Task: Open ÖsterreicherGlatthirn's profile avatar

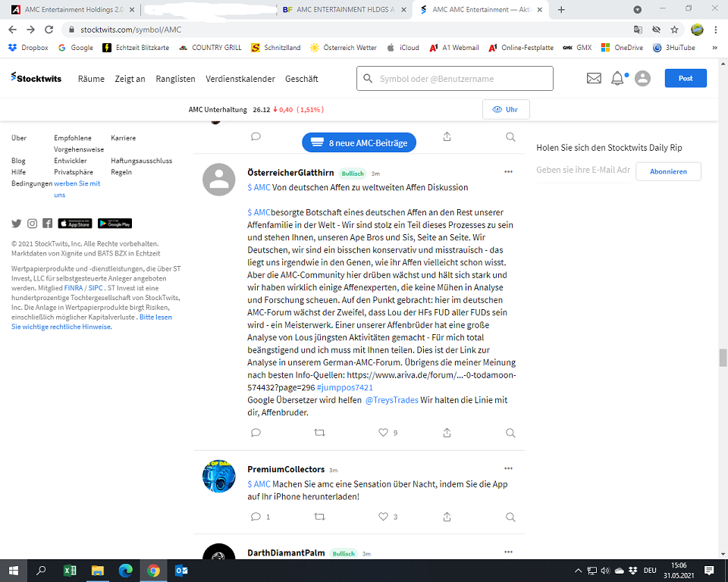Action: click(219, 180)
